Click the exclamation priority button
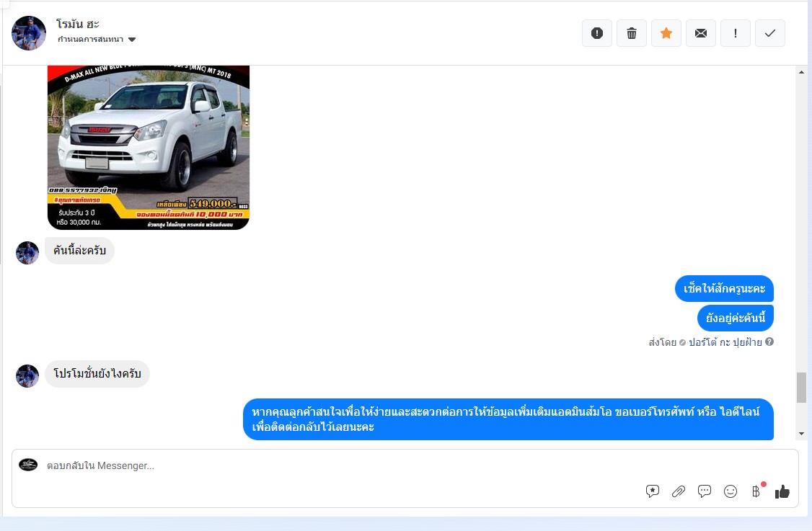 736,33
